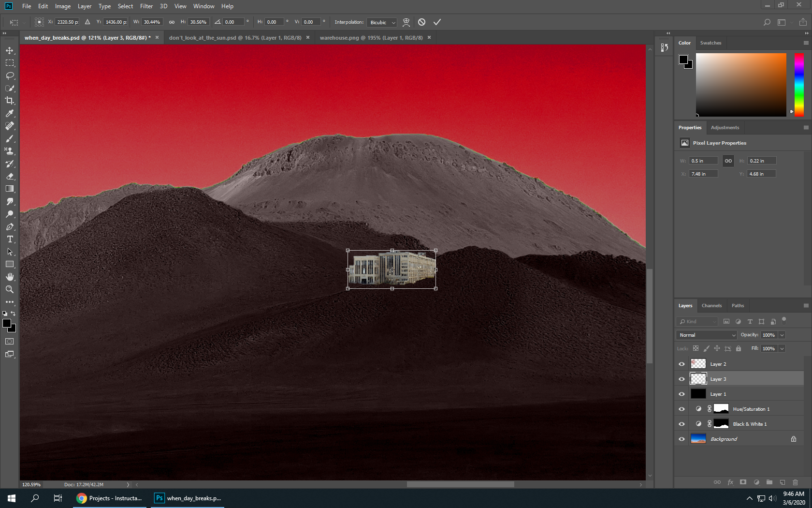Switch to warp mode icon in options bar

pyautogui.click(x=406, y=22)
